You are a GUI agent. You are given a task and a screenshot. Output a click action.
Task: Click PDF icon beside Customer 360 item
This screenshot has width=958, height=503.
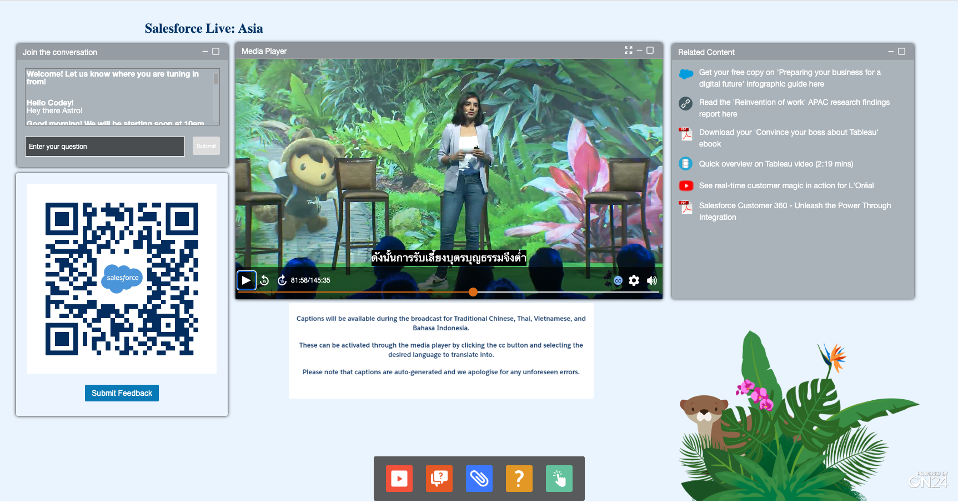click(x=686, y=208)
